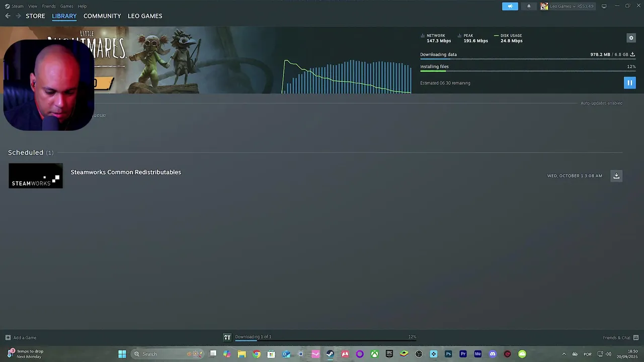Click the Downloading data progress bar
The width and height of the screenshot is (644, 362).
(x=528, y=59)
